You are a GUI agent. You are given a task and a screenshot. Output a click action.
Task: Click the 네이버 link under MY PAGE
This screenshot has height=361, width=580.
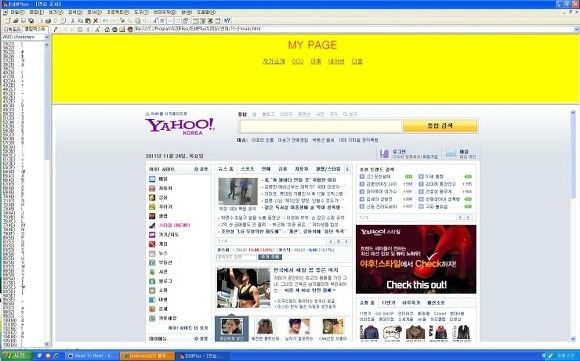[336, 61]
